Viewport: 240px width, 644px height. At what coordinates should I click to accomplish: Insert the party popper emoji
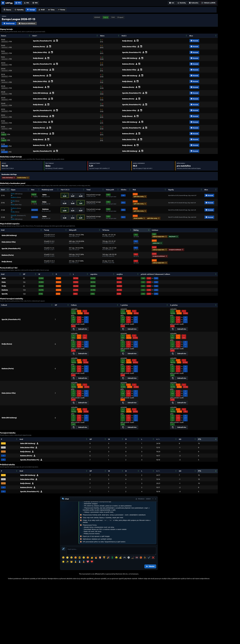tap(108, 557)
